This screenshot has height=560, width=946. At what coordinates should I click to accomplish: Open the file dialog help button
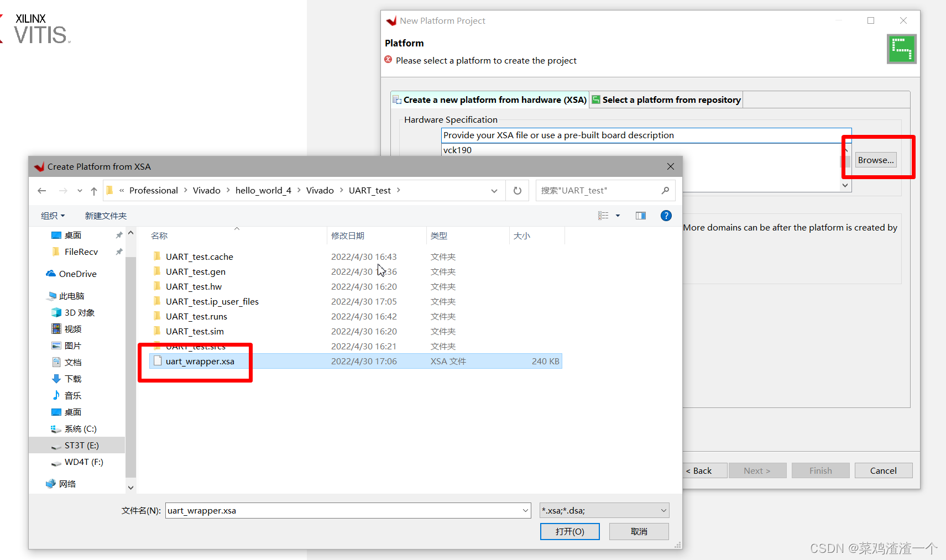pyautogui.click(x=666, y=216)
